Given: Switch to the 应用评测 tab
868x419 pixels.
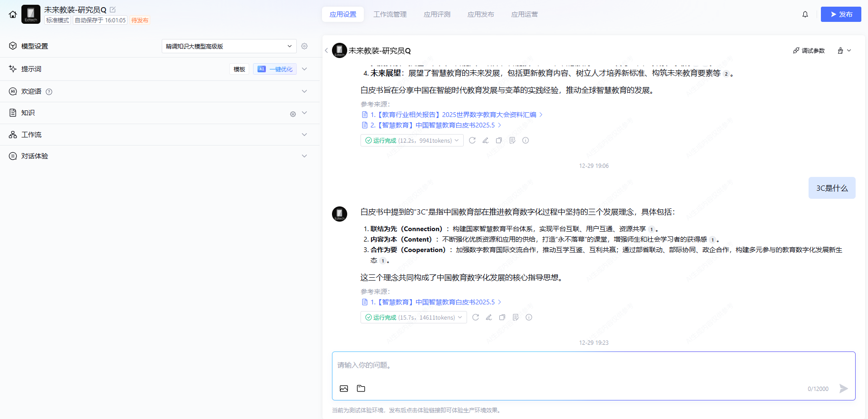Looking at the screenshot, I should (437, 14).
